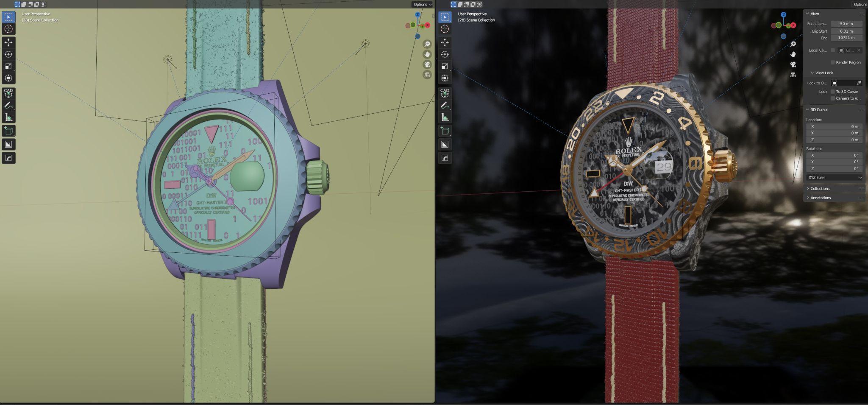Clear the Local Camera field with X
This screenshot has height=405, width=868.
[x=859, y=50]
